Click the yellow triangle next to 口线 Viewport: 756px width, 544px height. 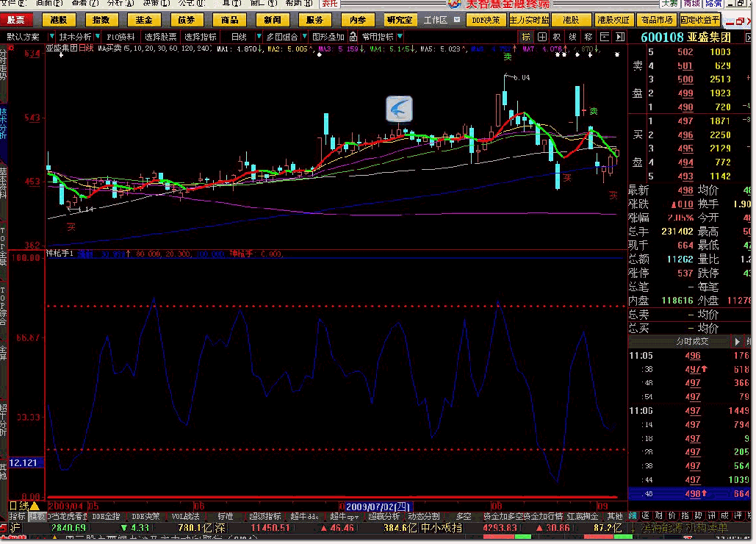click(x=35, y=507)
